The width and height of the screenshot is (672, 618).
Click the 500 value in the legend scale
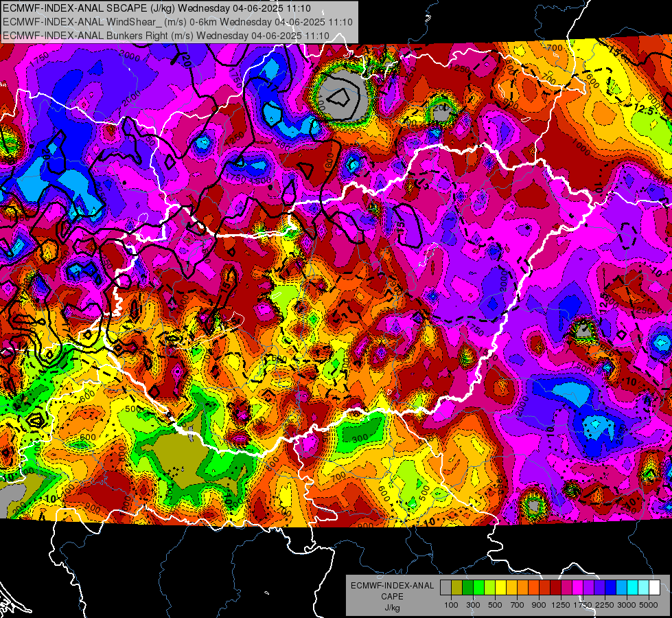click(495, 605)
